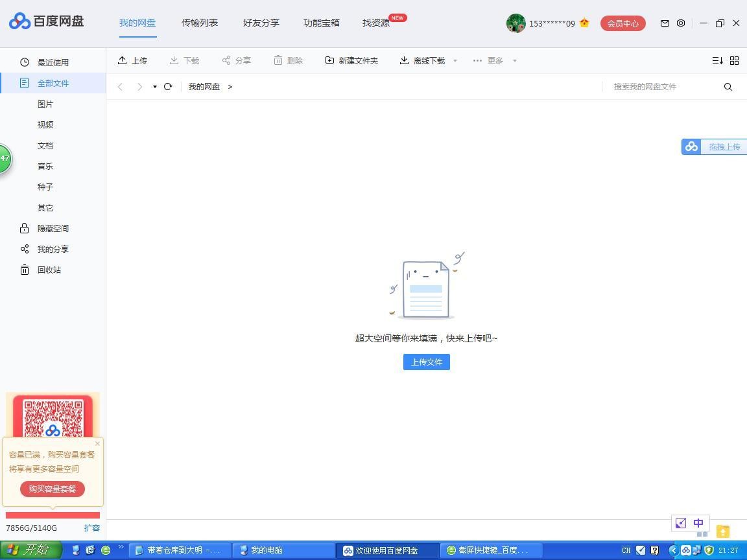Filter by 视频 category

coord(45,124)
